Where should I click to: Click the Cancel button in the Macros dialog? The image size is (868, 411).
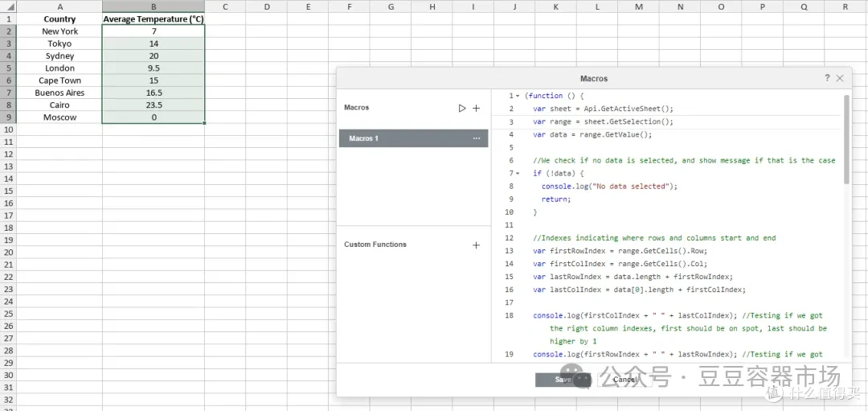coord(624,380)
